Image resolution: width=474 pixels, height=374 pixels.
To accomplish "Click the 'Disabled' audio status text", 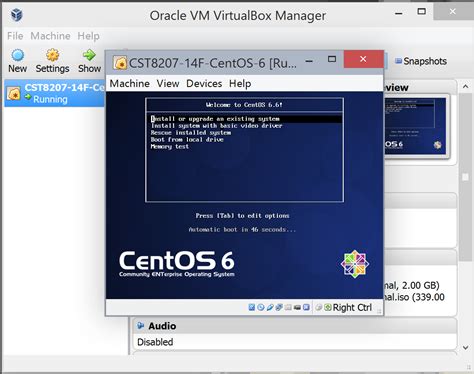I will [155, 342].
